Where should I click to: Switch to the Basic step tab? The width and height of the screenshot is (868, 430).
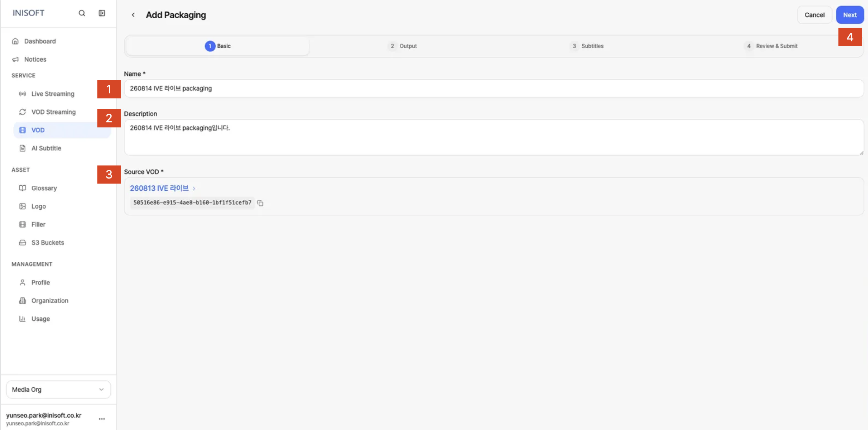coord(218,46)
